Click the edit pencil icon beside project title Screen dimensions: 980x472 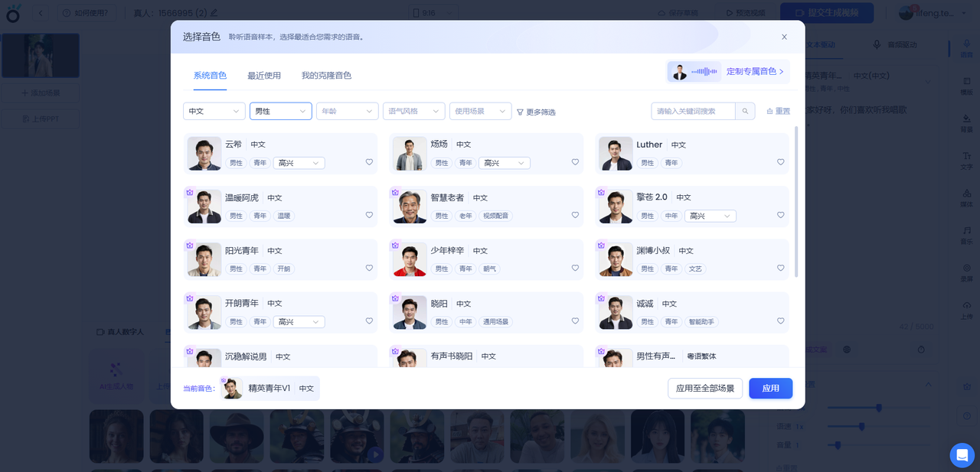(214, 13)
